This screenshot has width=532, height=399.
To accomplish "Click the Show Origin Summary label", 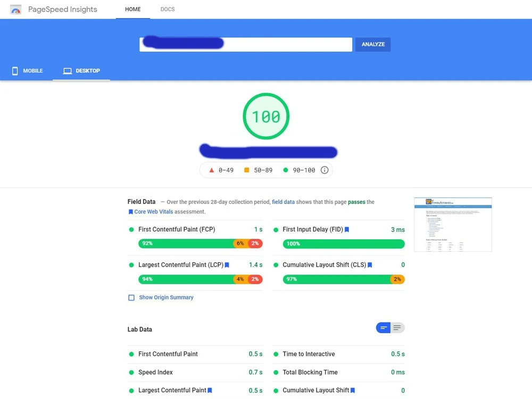I will pos(166,297).
